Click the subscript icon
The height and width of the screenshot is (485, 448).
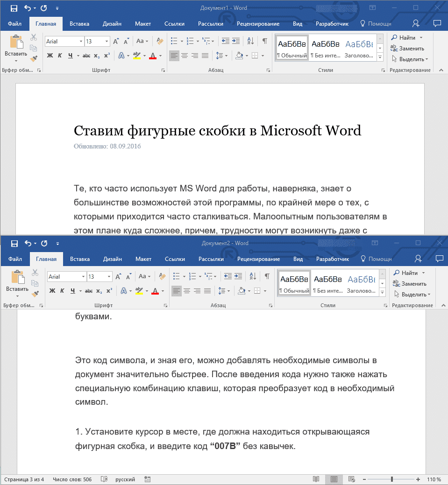(x=96, y=55)
